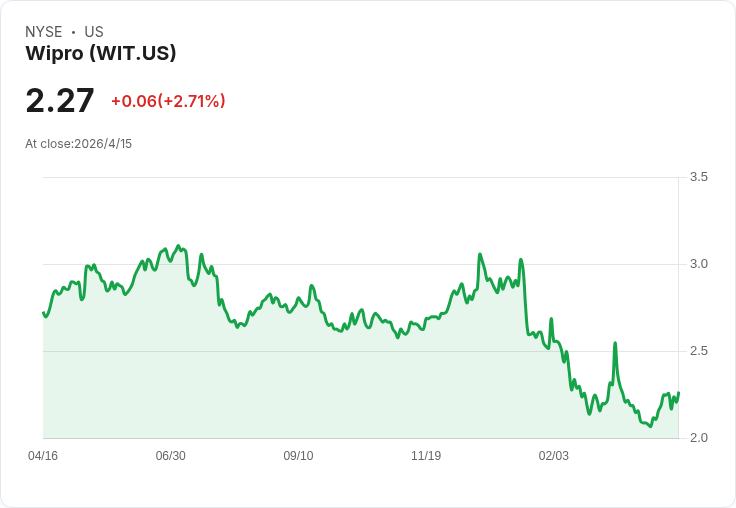Click the 3.5 y-axis price label
Screen dimensions: 736x508
[x=699, y=177]
